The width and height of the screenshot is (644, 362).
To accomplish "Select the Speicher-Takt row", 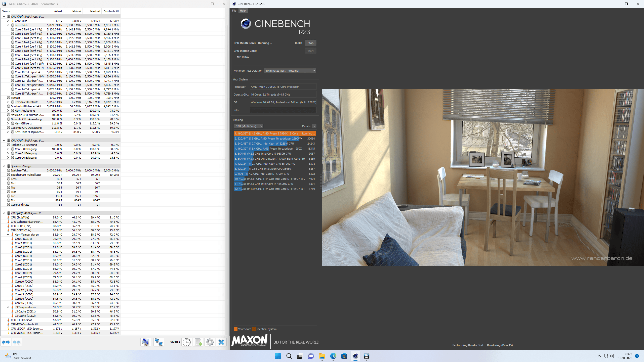I will coord(60,170).
